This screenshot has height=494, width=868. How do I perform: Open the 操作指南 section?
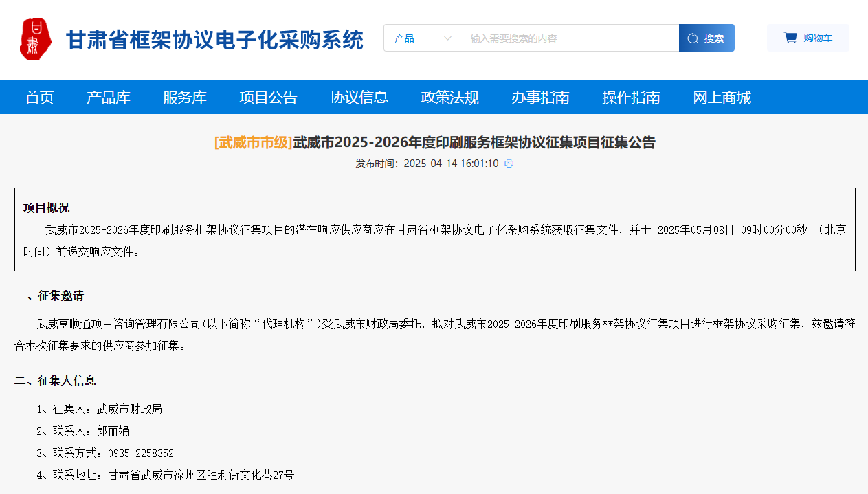(631, 97)
